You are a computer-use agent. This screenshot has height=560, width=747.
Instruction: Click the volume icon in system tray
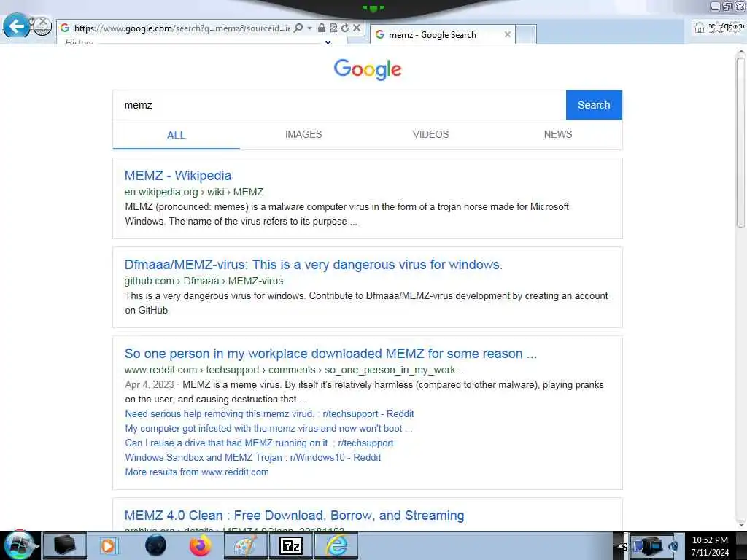pos(673,546)
